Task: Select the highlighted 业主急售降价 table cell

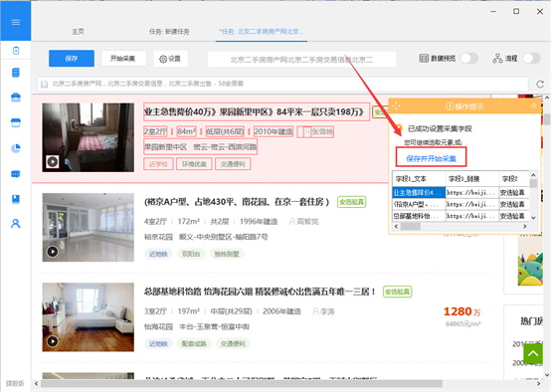Action: coord(419,192)
